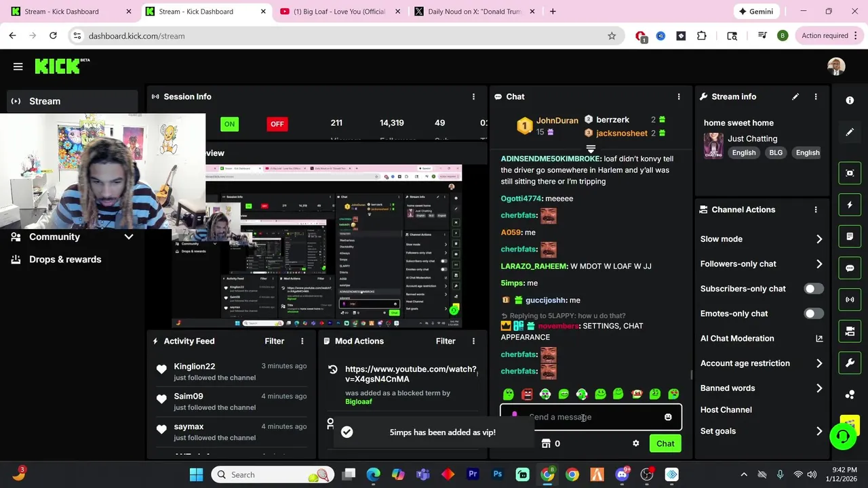The width and height of the screenshot is (868, 488).
Task: Toggle the stream preview widget icon in sidebar
Action: 850,173
